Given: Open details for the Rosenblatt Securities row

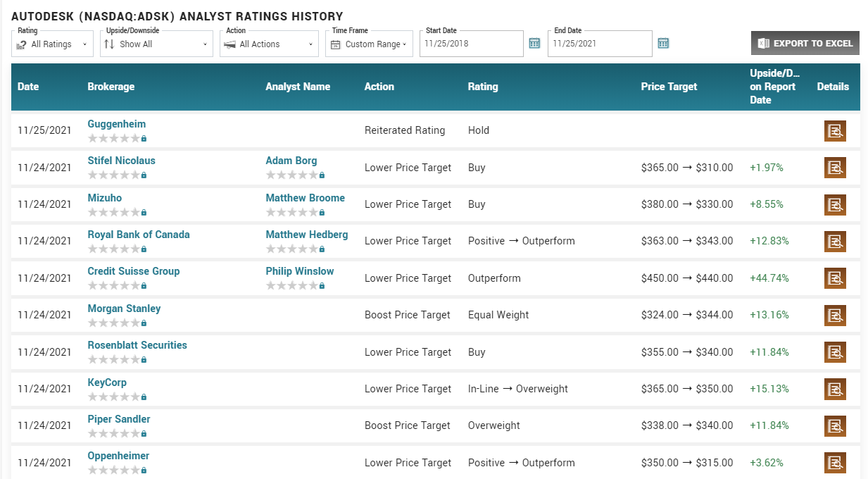Looking at the screenshot, I should [x=835, y=352].
